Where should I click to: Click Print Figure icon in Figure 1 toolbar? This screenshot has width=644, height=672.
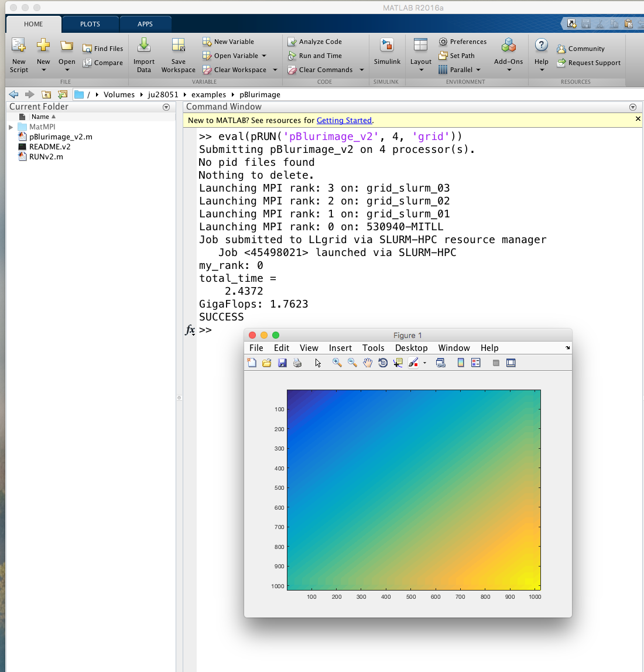point(297,363)
